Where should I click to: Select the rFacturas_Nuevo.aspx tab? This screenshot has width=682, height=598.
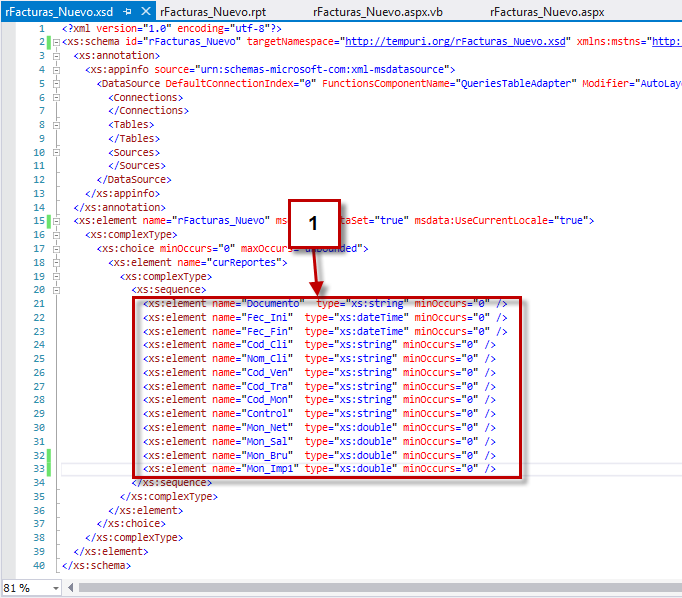pos(546,11)
